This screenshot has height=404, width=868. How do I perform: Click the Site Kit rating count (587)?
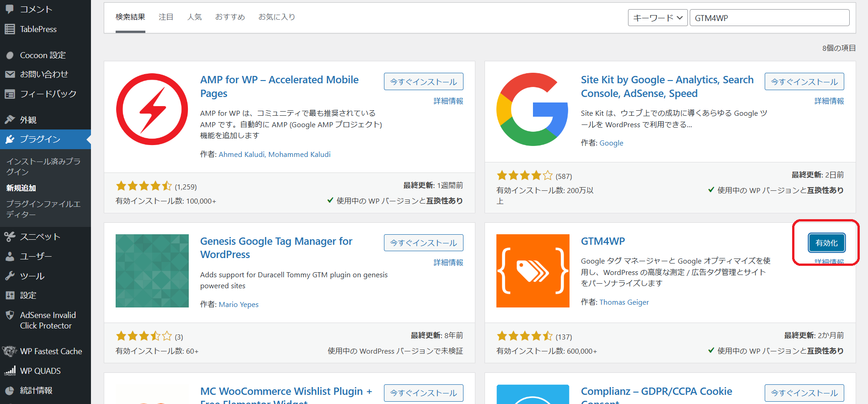pyautogui.click(x=564, y=177)
